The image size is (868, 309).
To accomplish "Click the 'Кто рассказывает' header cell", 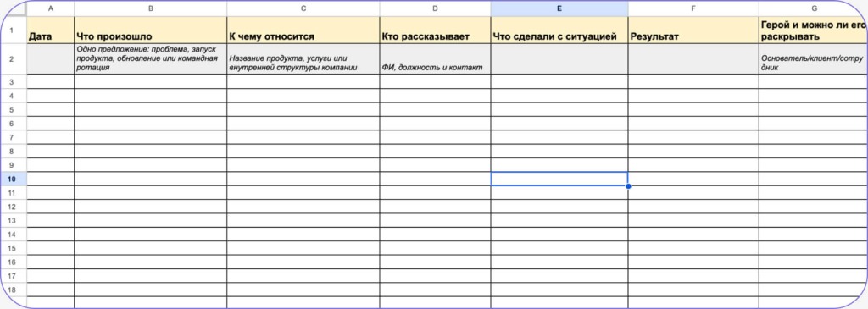I will coord(435,30).
